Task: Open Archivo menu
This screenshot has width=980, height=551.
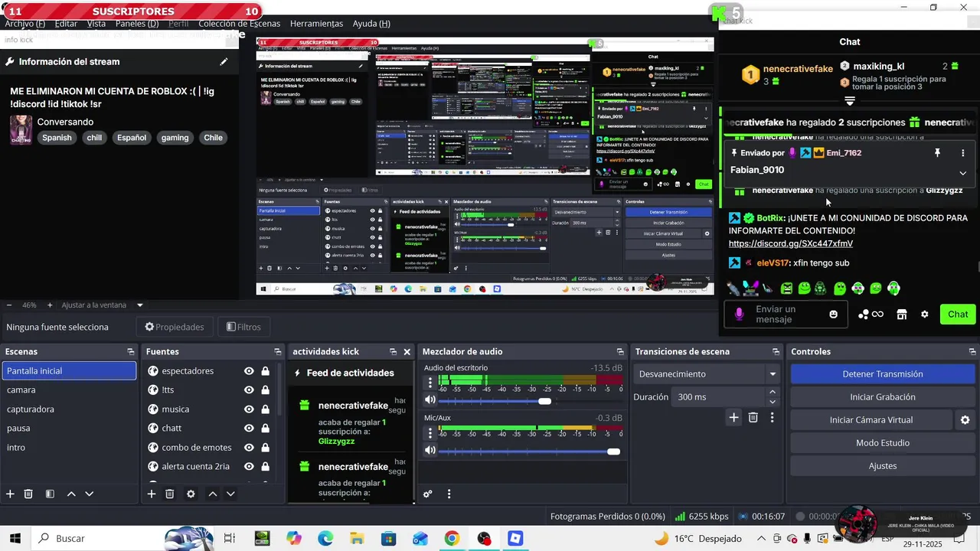Action: pos(24,24)
